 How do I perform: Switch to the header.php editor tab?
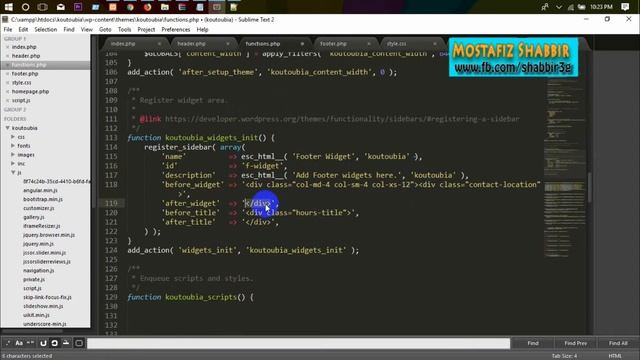click(x=191, y=44)
